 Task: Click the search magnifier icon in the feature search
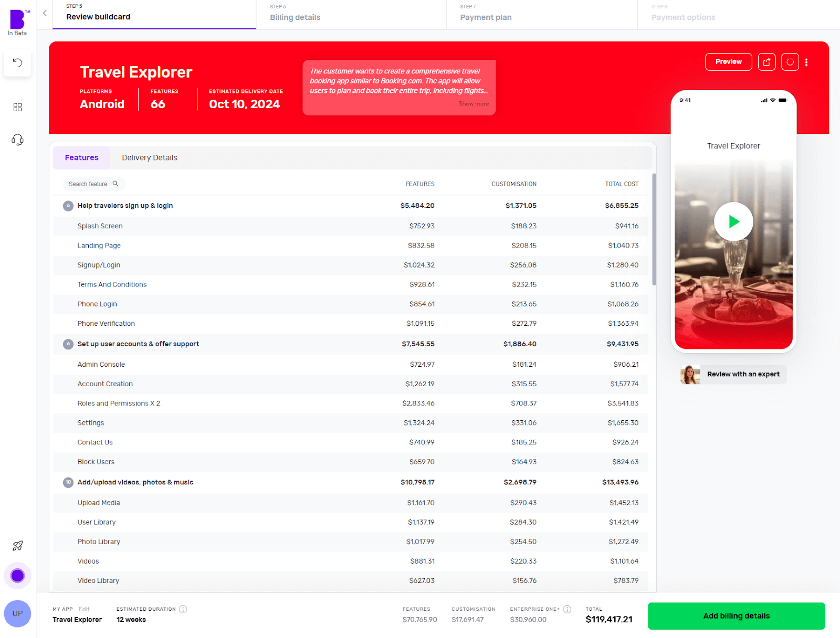tap(115, 184)
